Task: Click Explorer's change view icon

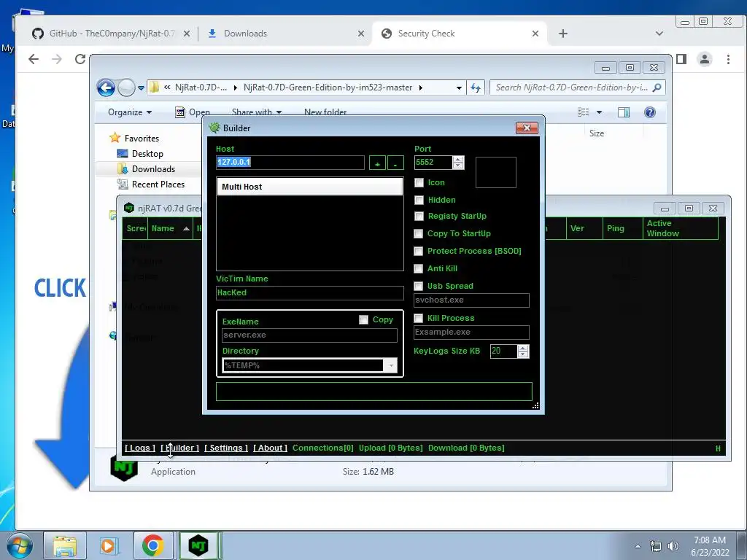Action: pyautogui.click(x=584, y=112)
